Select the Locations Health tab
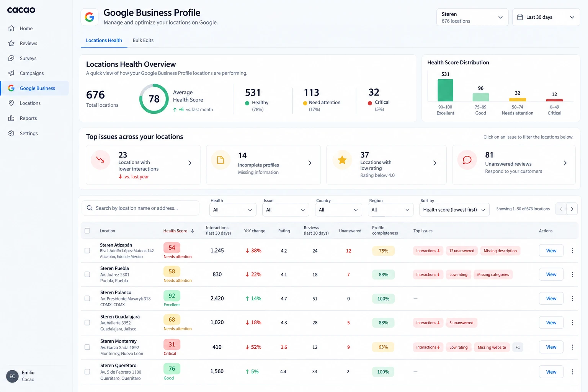Image resolution: width=588 pixels, height=392 pixels. click(104, 40)
